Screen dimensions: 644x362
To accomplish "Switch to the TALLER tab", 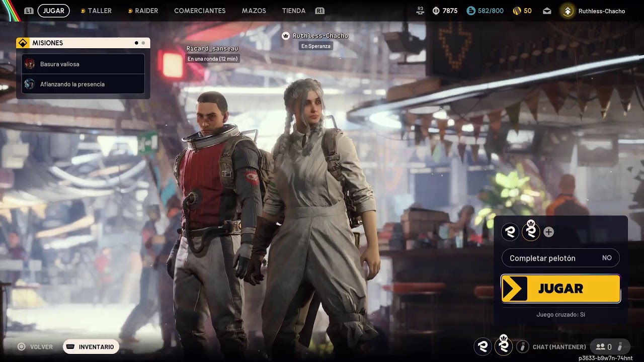I will [x=96, y=11].
